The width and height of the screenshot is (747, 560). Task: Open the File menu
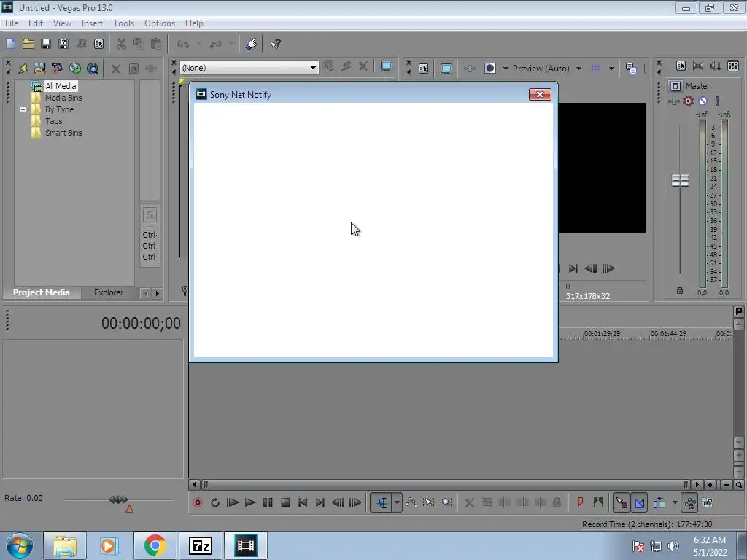tap(12, 23)
